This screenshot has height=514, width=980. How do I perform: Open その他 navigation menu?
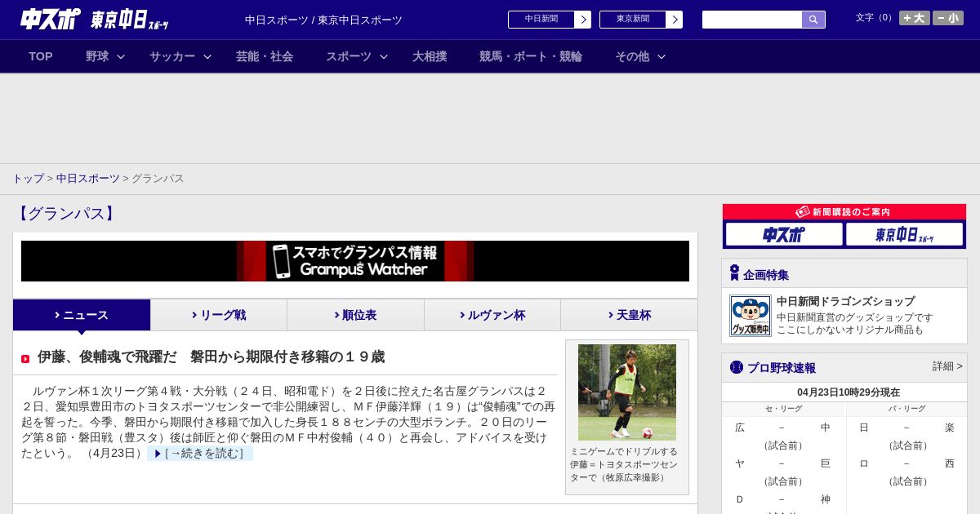pos(632,56)
